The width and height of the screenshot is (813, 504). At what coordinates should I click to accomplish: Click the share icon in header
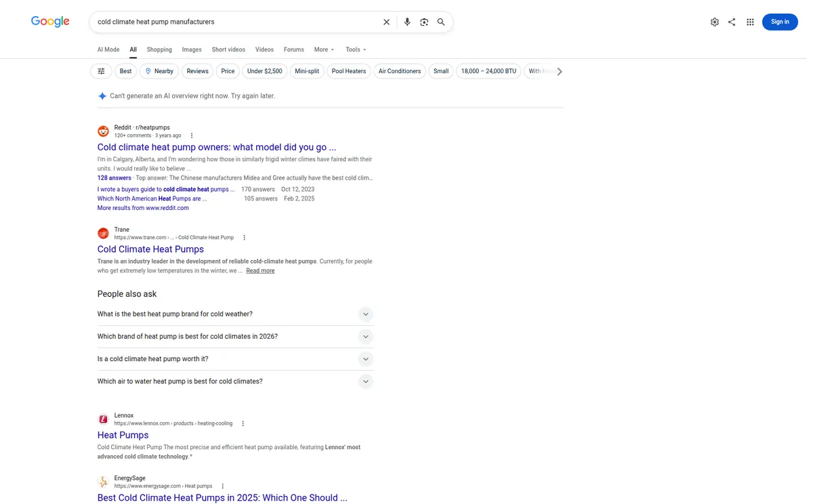click(732, 22)
